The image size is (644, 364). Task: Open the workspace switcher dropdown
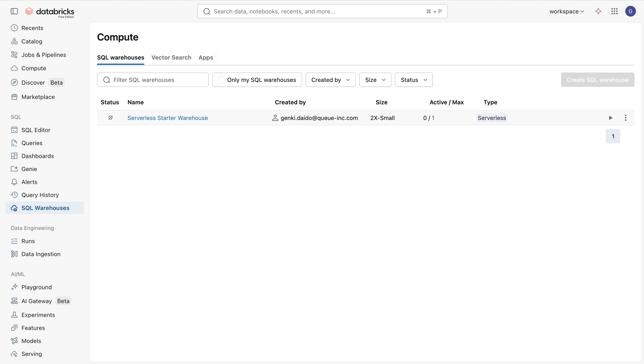[x=566, y=11]
